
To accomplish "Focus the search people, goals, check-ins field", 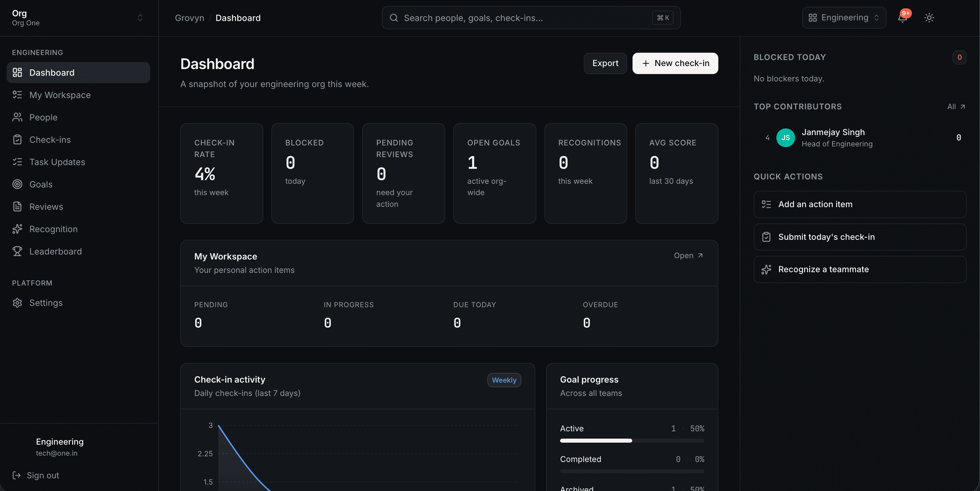I will click(531, 18).
